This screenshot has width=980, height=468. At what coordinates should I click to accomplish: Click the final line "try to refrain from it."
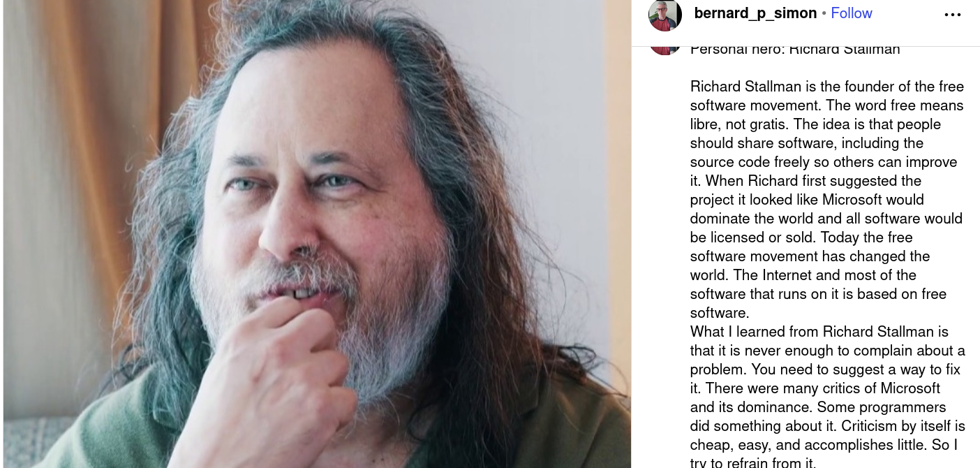[752, 462]
